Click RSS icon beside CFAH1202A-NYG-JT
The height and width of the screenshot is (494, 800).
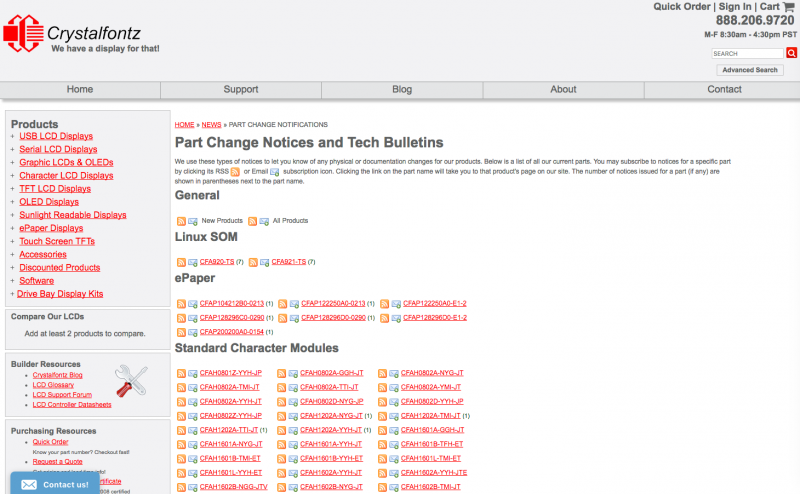tap(282, 416)
